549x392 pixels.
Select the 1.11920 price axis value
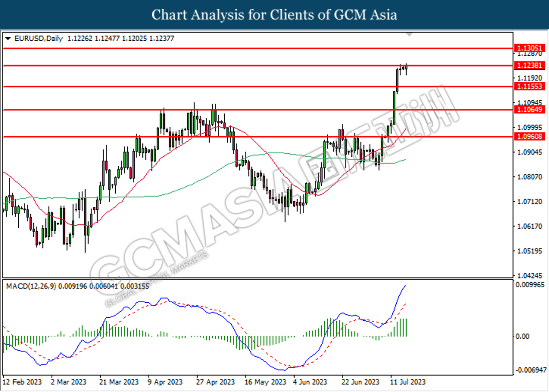point(530,78)
